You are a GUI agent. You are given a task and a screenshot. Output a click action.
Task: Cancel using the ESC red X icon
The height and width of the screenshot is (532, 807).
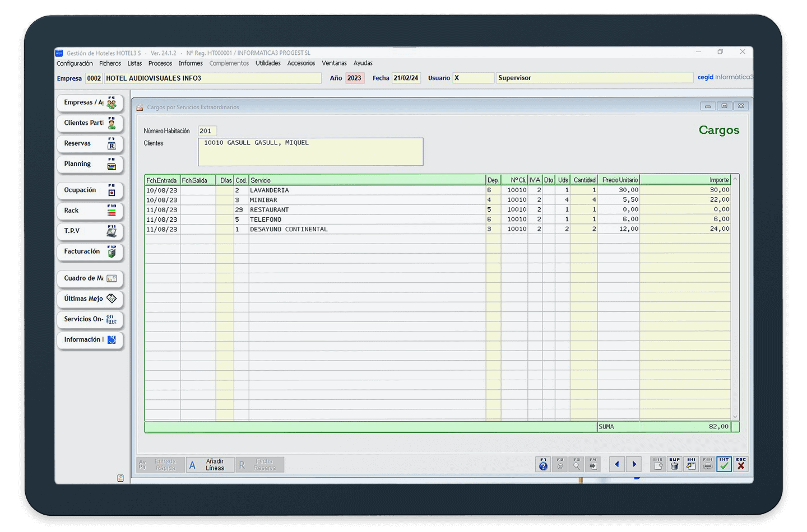click(741, 464)
